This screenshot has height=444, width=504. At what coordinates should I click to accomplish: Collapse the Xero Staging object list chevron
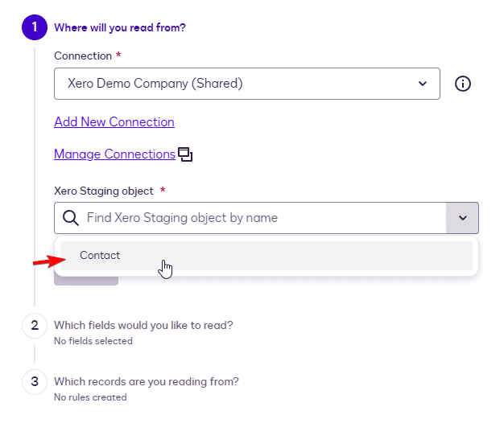(462, 218)
